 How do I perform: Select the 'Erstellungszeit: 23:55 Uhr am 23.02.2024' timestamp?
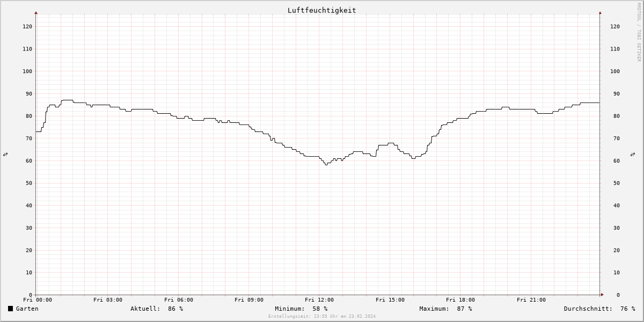[x=322, y=316]
